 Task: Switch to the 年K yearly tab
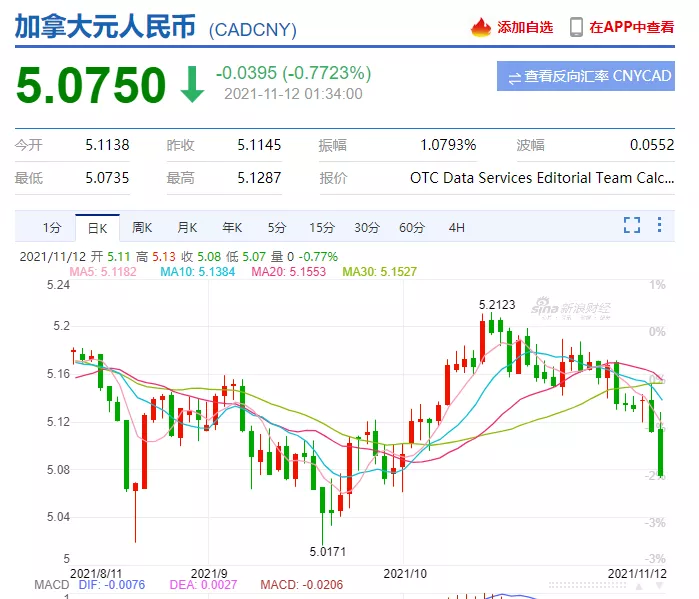[x=232, y=227]
